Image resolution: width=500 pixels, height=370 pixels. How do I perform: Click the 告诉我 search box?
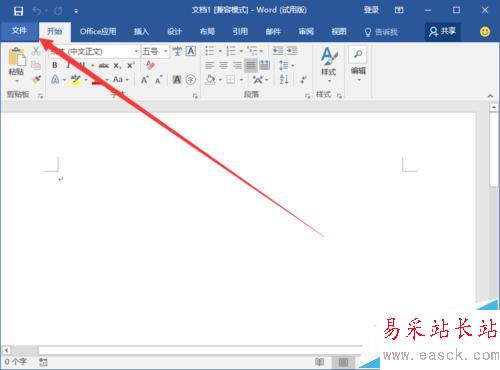(381, 32)
